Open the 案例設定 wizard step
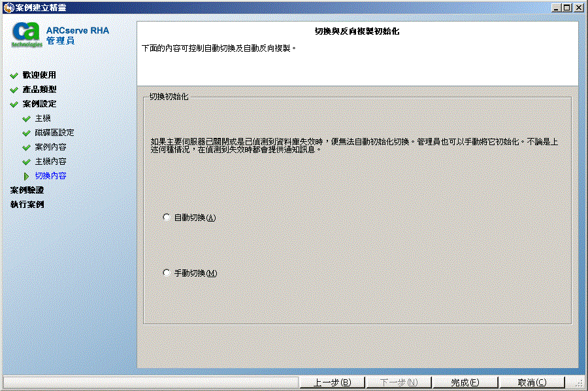The height and width of the screenshot is (391, 588). point(39,103)
